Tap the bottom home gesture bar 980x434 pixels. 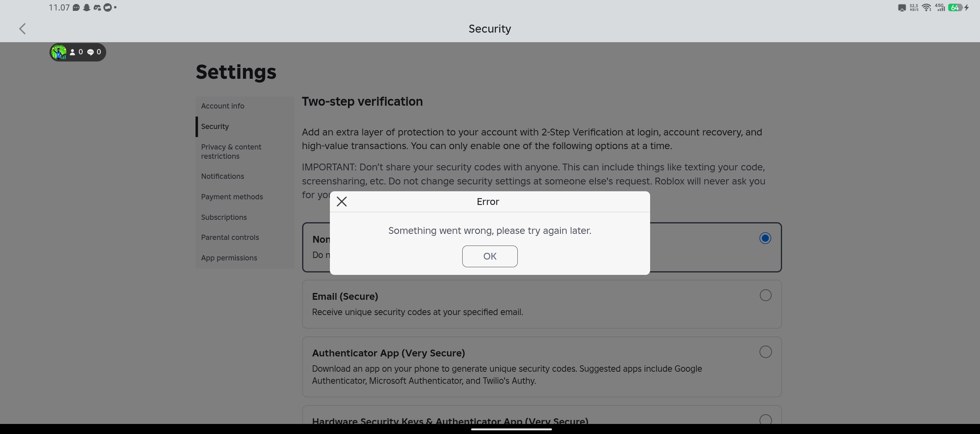pos(511,429)
